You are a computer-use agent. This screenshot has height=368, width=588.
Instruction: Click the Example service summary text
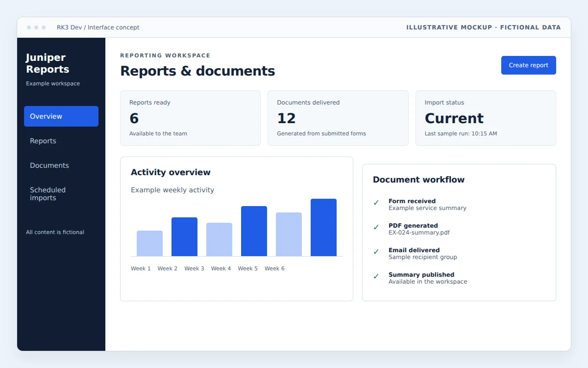coord(427,208)
